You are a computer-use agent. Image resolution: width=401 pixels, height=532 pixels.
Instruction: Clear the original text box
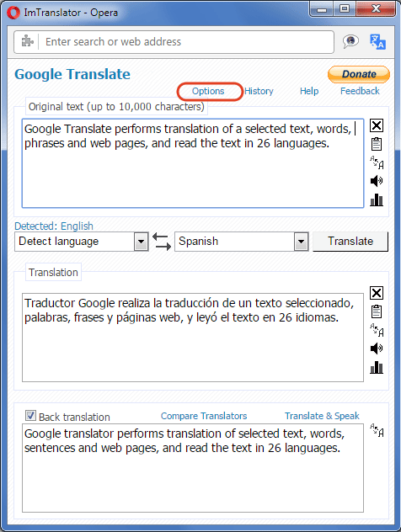tap(377, 125)
